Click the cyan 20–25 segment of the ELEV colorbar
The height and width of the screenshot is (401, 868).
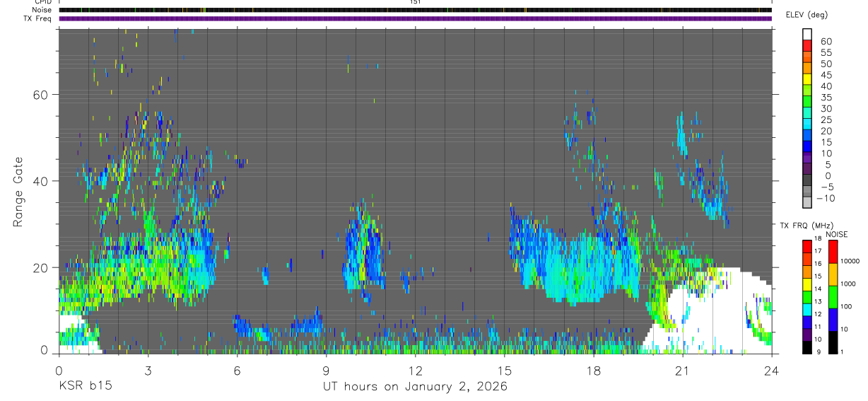(807, 125)
